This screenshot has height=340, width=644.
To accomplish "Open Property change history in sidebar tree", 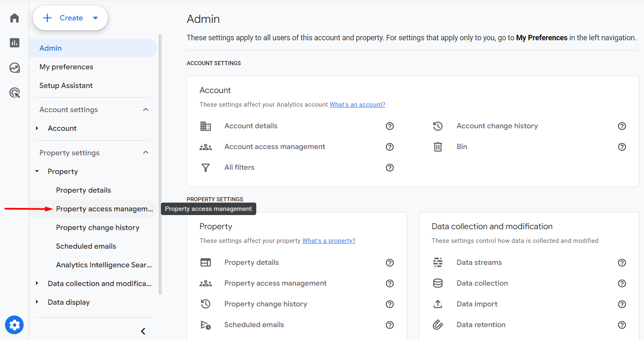I will tap(97, 227).
